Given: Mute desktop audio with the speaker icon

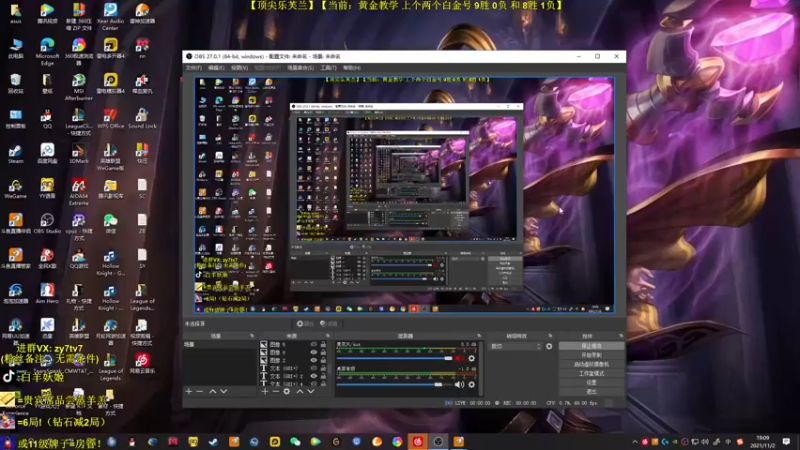Looking at the screenshot, I should pos(459,385).
